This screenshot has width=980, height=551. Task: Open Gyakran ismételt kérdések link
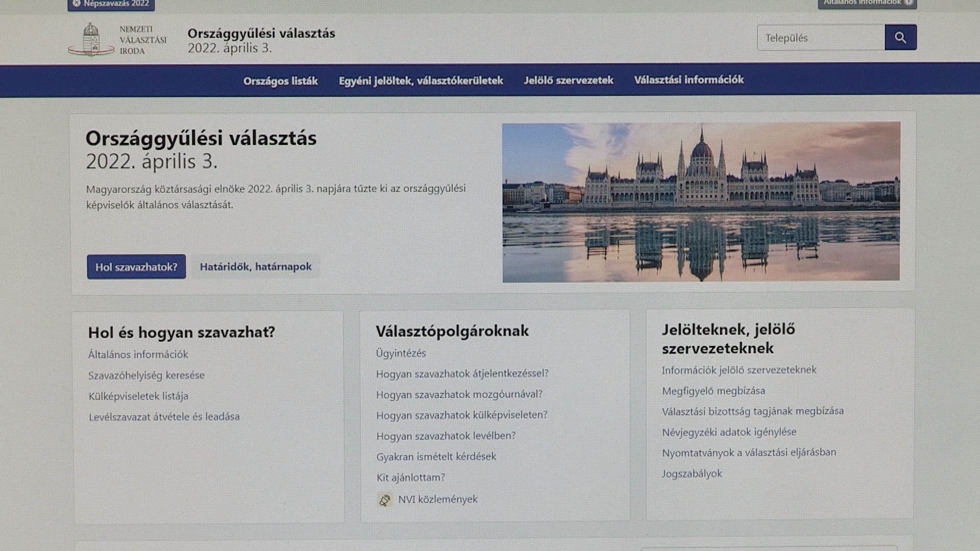pyautogui.click(x=436, y=457)
